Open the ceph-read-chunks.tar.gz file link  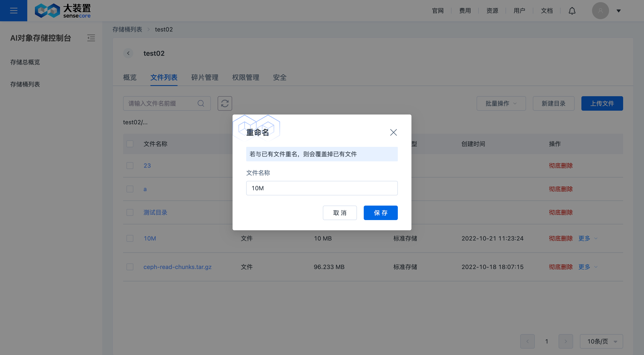click(177, 267)
